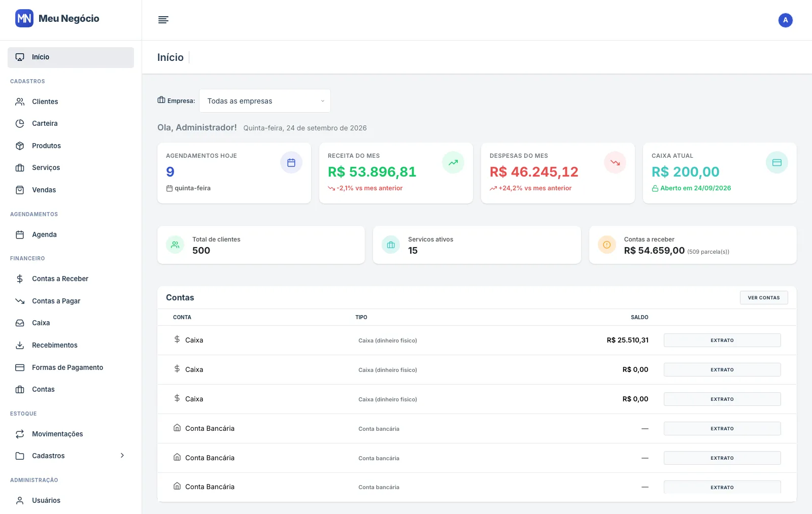Go to Início in the sidebar
Image resolution: width=812 pixels, height=514 pixels.
(x=71, y=57)
